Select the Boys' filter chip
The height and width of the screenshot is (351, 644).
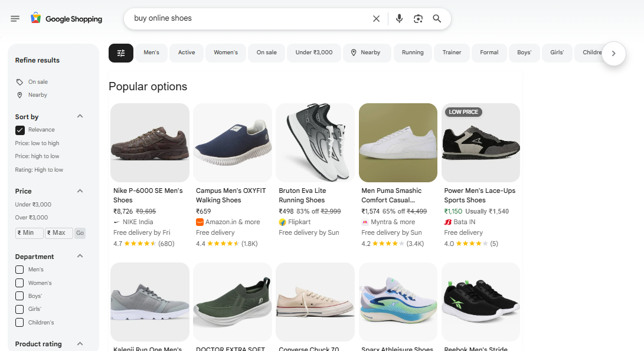coord(524,53)
